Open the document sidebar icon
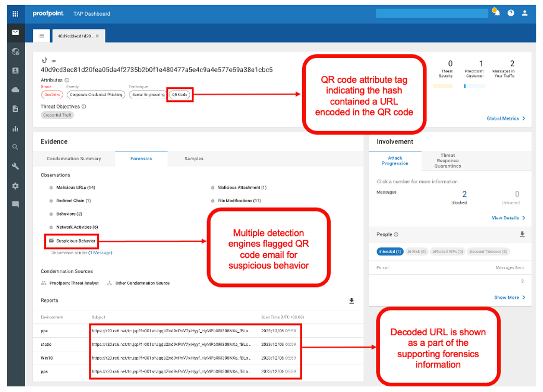 [15, 109]
